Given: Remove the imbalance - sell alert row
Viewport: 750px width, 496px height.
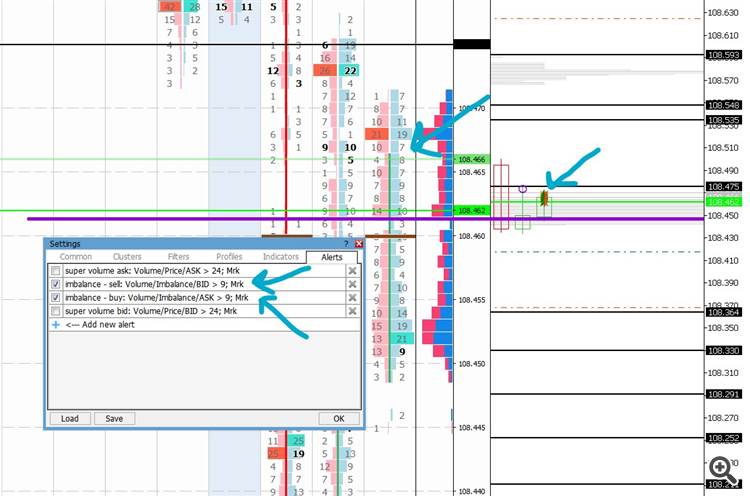Looking at the screenshot, I should click(353, 284).
